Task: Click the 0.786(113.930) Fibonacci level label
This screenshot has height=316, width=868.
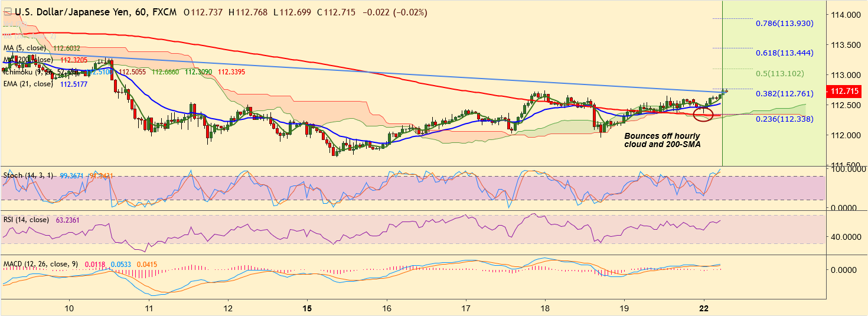Action: click(785, 24)
